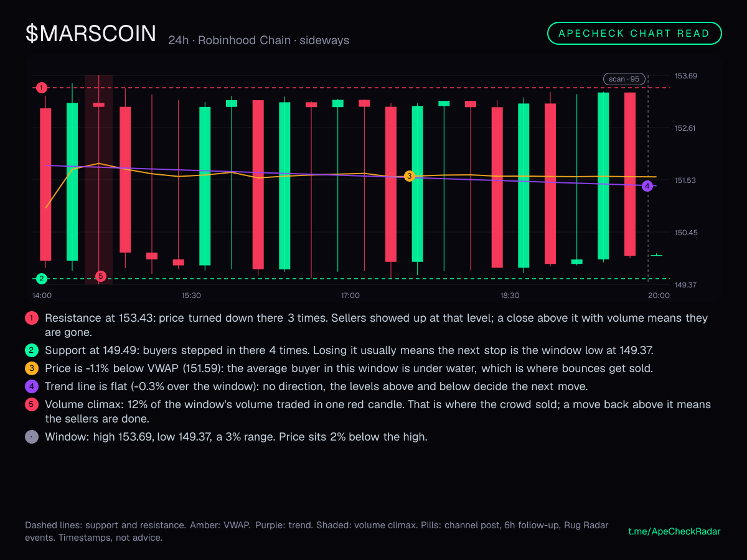Click purple marker 4 on trend line

click(647, 185)
